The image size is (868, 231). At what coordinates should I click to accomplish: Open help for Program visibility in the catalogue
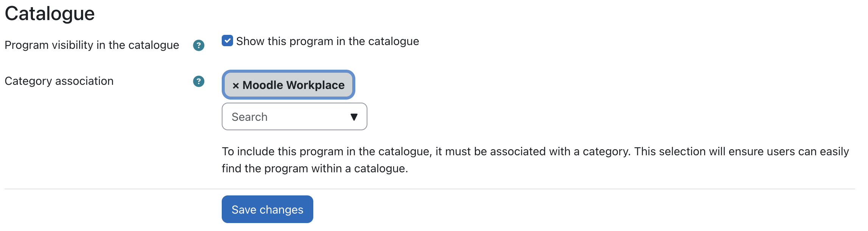point(199,45)
